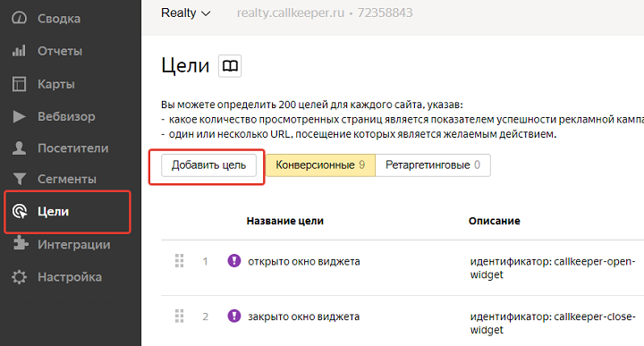Screen dimensions: 644x346
Task: Click the Посетители person icon
Action: (x=19, y=148)
